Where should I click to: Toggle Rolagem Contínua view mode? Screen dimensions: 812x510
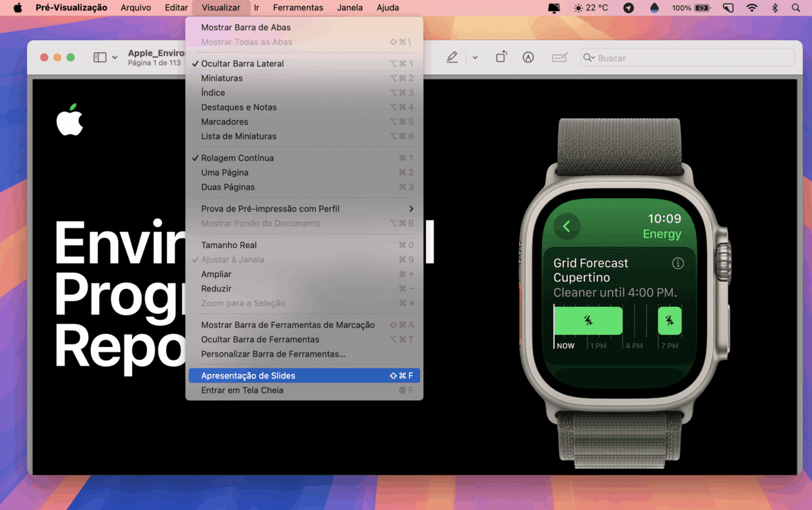pos(304,158)
